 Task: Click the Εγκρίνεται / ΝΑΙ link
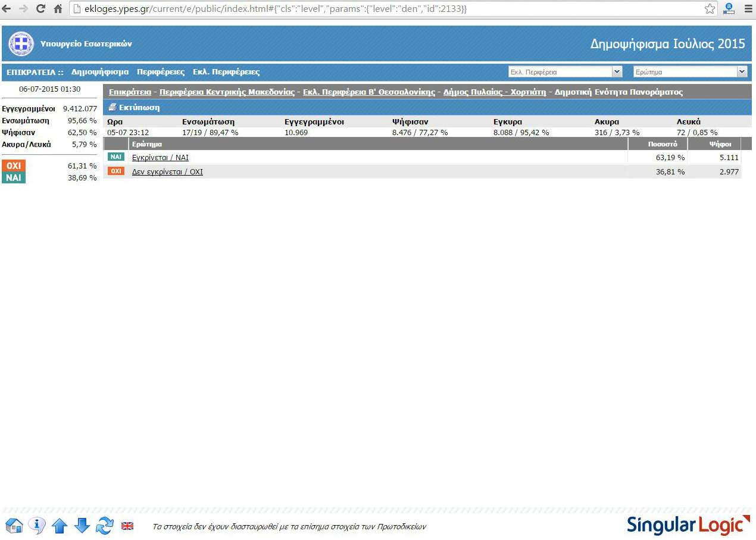pos(160,158)
